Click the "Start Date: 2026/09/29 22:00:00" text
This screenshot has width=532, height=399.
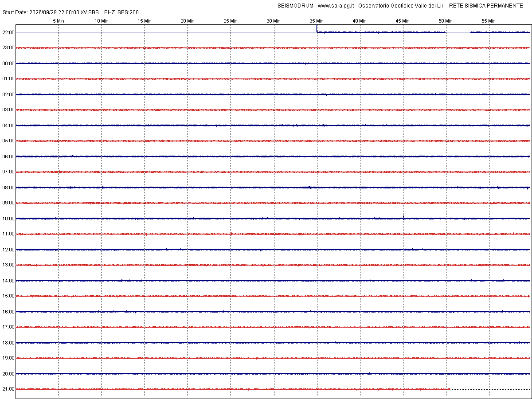coord(41,12)
